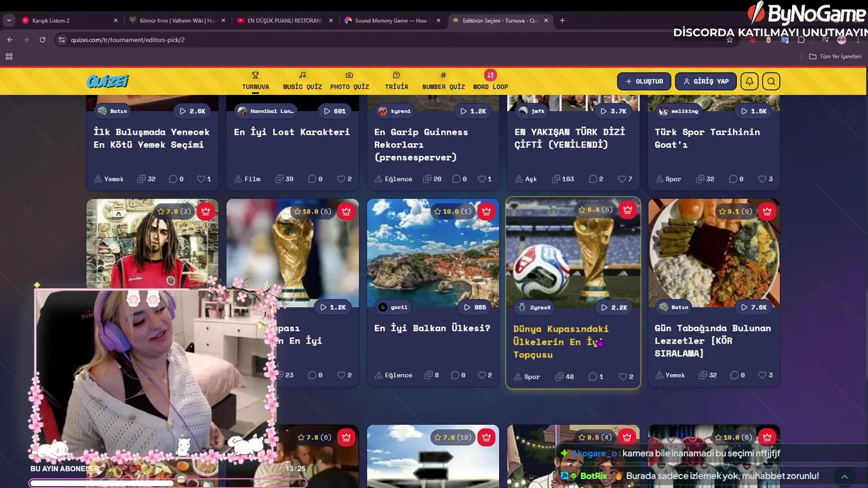This screenshot has height=488, width=868.
Task: Open En İyi Balkan Ülkesi? quiz
Action: [432, 328]
